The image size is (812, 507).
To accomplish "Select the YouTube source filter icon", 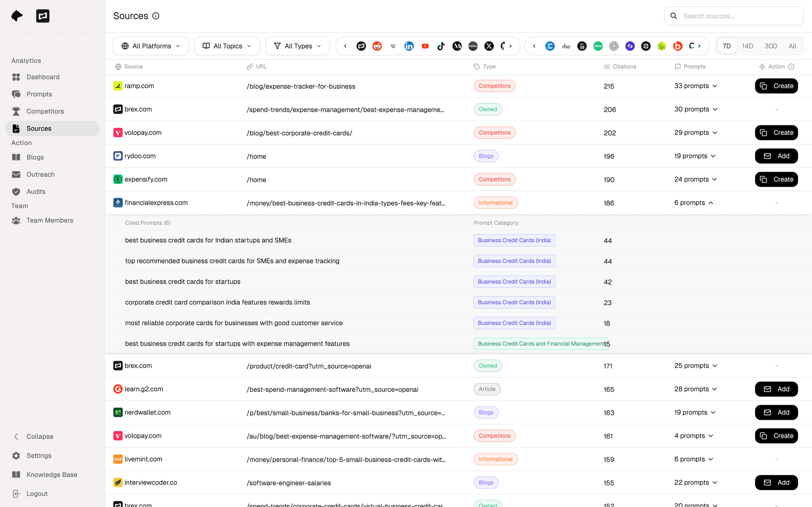I will pos(425,46).
